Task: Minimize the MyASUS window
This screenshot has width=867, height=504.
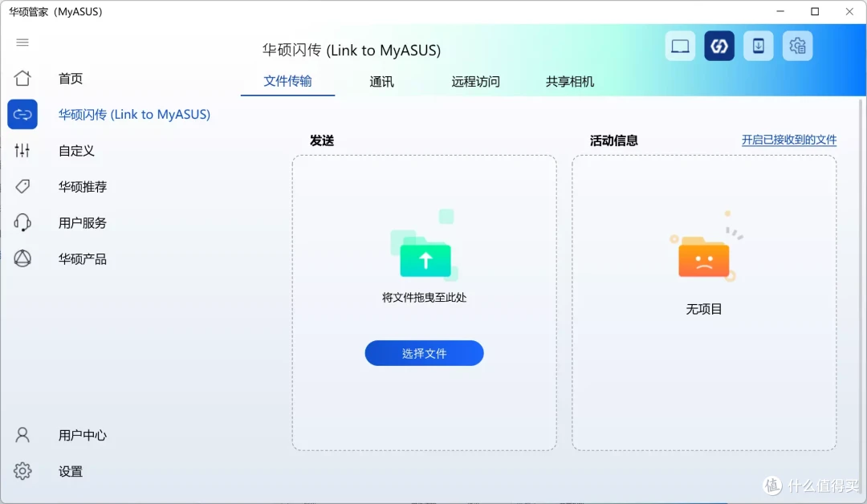Action: tap(780, 11)
